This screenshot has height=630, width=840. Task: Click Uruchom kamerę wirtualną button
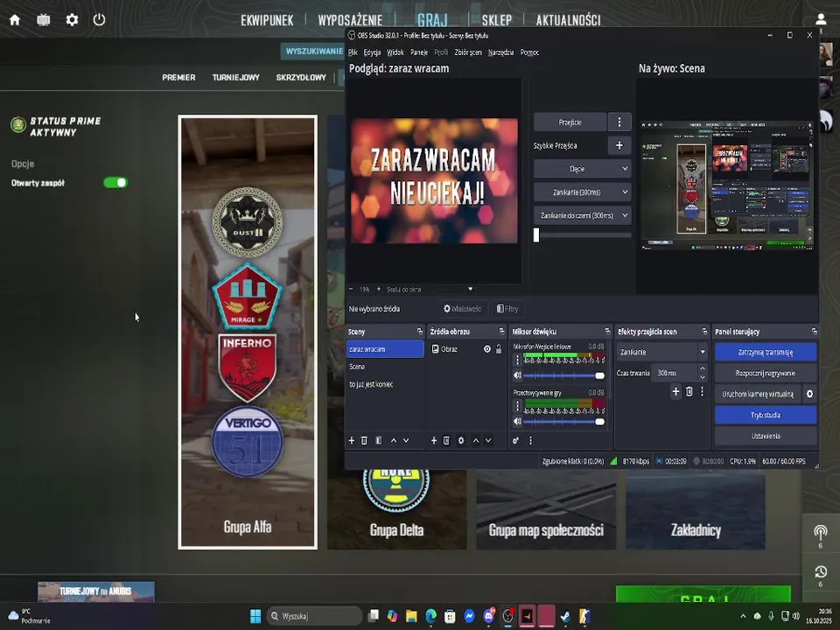click(758, 394)
